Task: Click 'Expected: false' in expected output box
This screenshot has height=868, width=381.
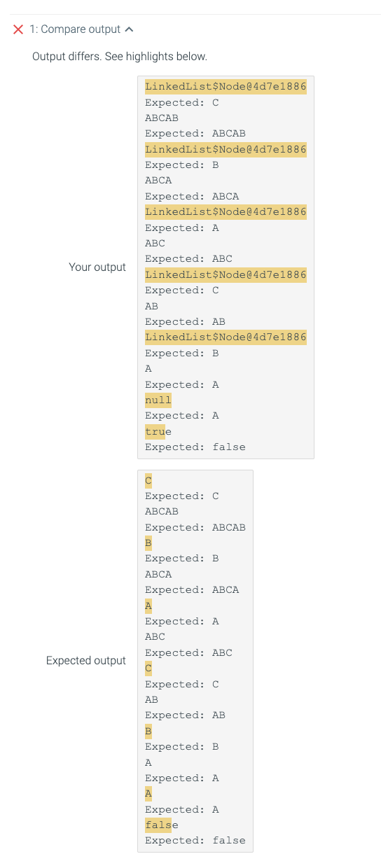Action: (x=195, y=840)
